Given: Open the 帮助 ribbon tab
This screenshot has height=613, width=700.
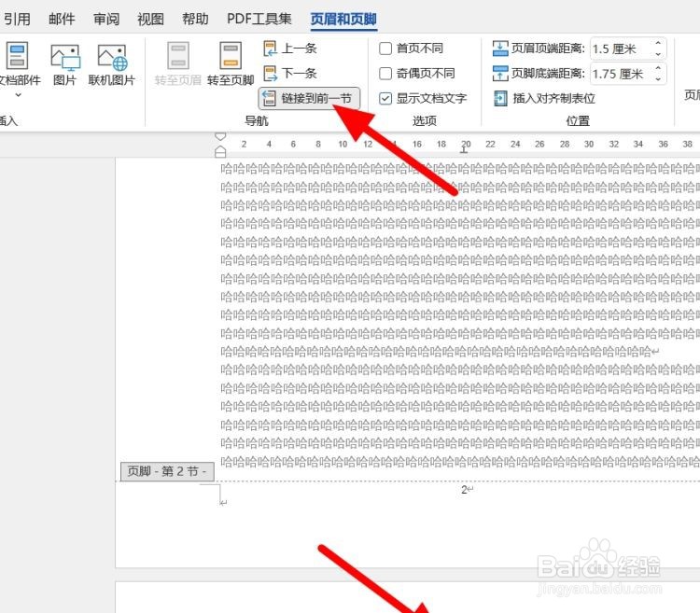Looking at the screenshot, I should click(x=195, y=20).
